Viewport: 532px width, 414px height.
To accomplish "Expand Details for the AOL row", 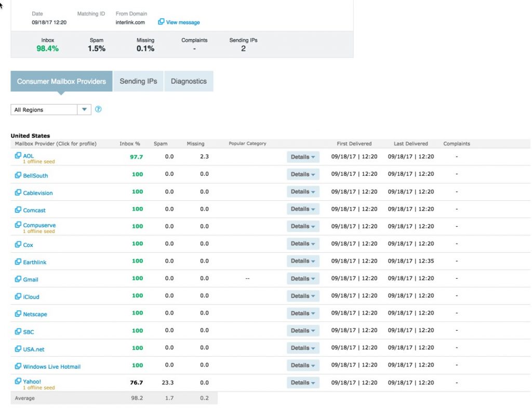I will (x=303, y=157).
